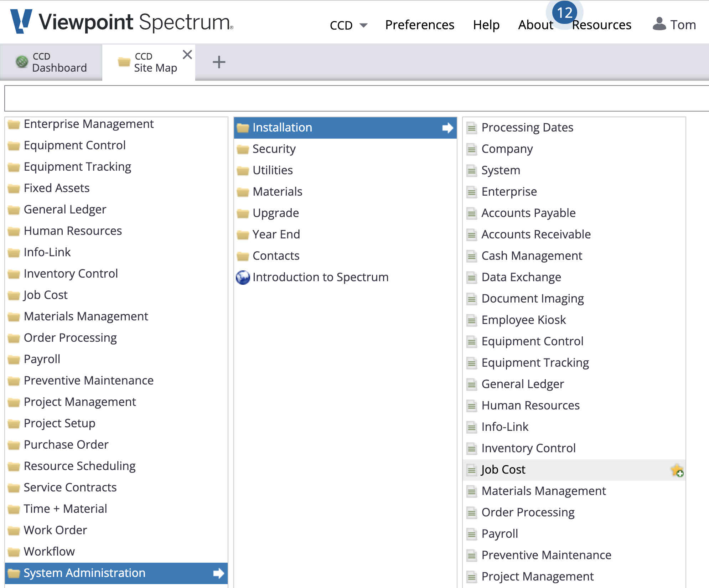Click the Enterprise document icon
The image size is (709, 588).
(x=472, y=192)
